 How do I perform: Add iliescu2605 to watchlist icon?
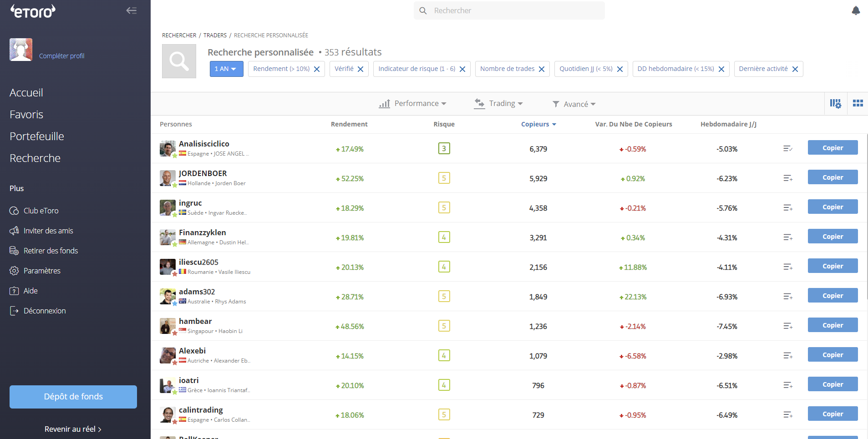coord(788,267)
